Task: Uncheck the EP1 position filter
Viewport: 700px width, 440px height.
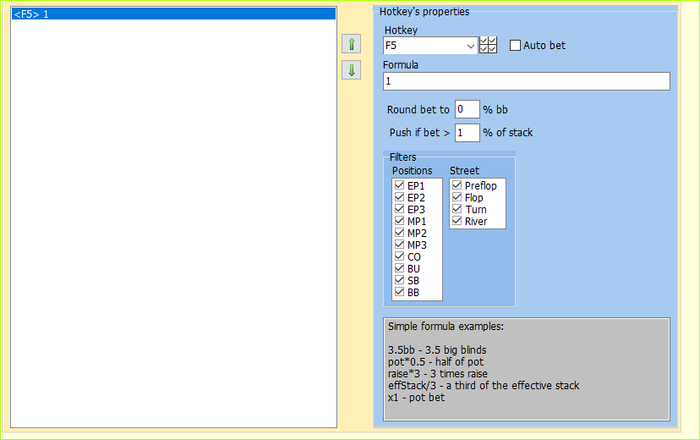Action: click(x=400, y=185)
